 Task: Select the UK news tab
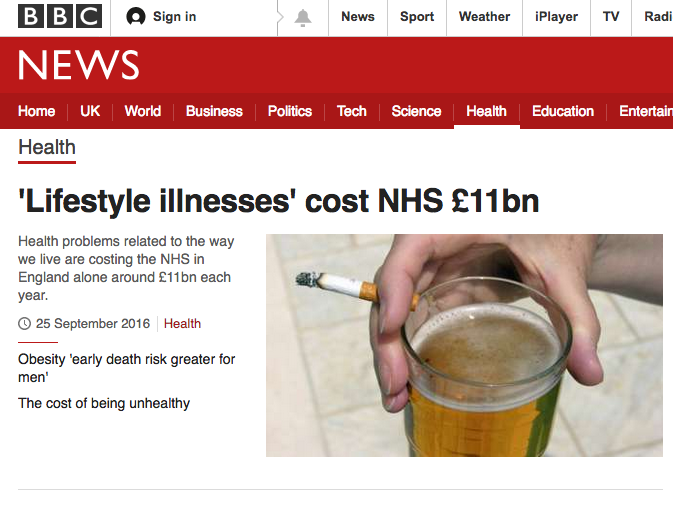pos(90,111)
